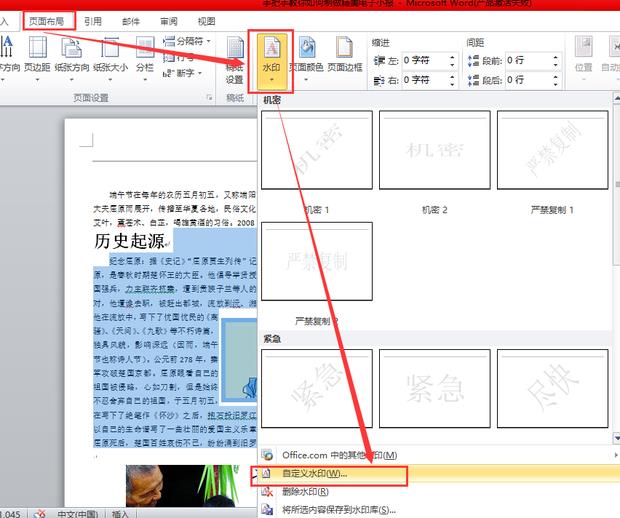Select the diagonal 紧急 watermark thumbnail
Viewport: 620px width, 518px height.
[x=317, y=388]
